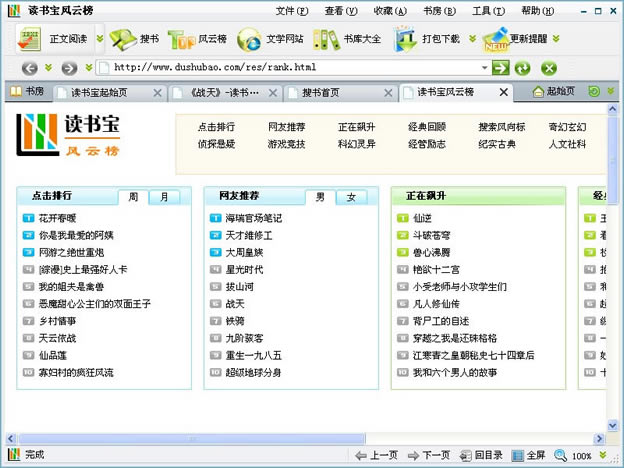The width and height of the screenshot is (624, 468).
Task: Stop loading with the green X icon
Action: pos(549,68)
